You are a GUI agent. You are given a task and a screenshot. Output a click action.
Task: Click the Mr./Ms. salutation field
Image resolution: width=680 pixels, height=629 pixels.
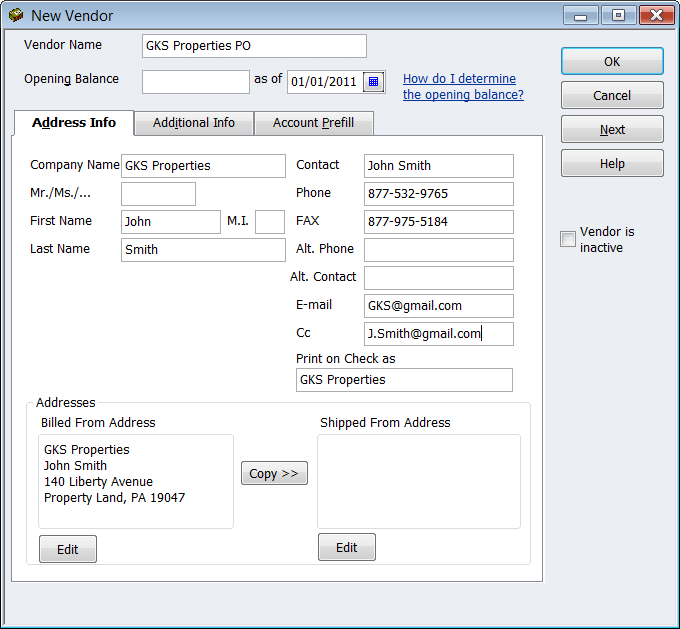click(158, 194)
